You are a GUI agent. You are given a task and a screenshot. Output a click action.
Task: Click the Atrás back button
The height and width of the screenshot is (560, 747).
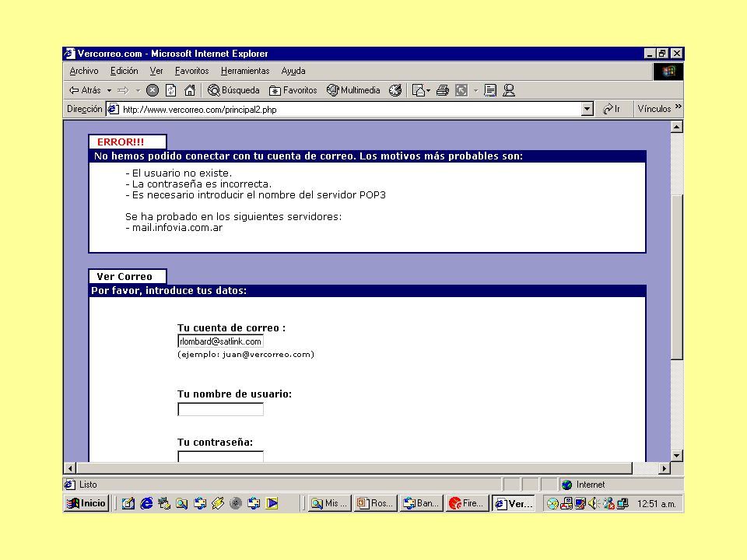(85, 90)
